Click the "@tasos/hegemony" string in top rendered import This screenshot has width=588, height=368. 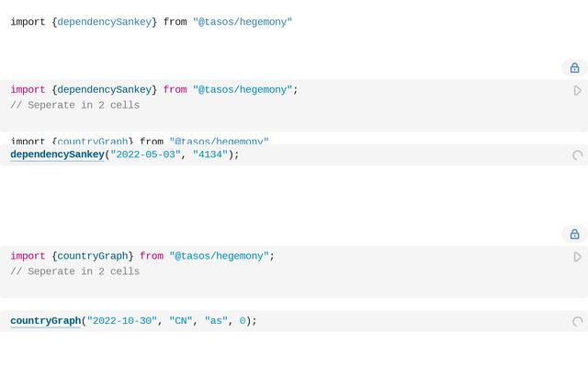click(243, 21)
